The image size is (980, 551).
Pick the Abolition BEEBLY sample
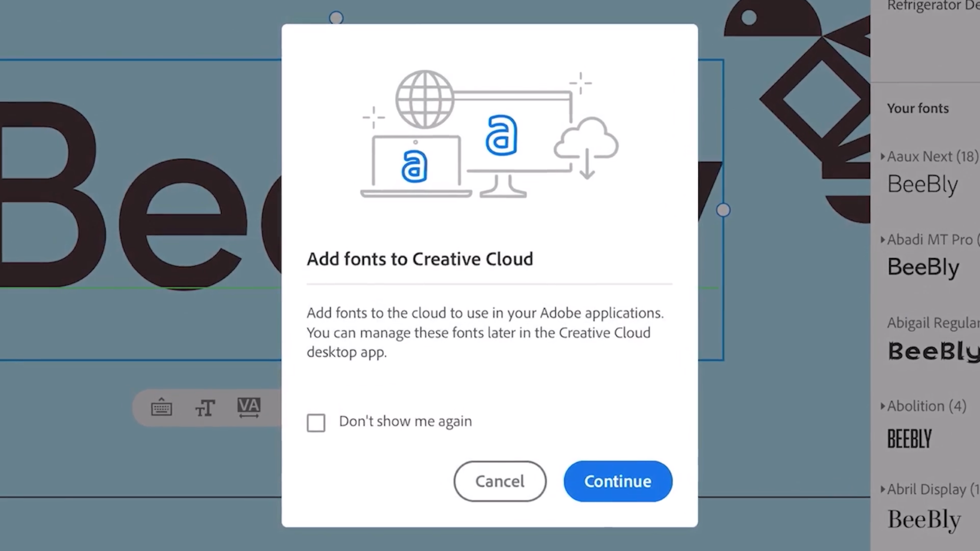click(x=909, y=439)
